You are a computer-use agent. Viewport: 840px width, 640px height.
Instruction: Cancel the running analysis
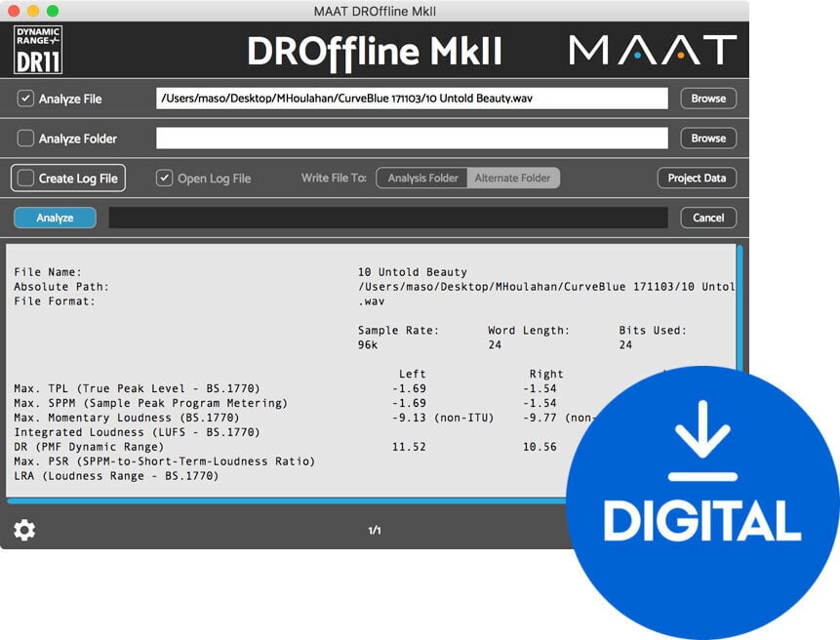[x=708, y=218]
